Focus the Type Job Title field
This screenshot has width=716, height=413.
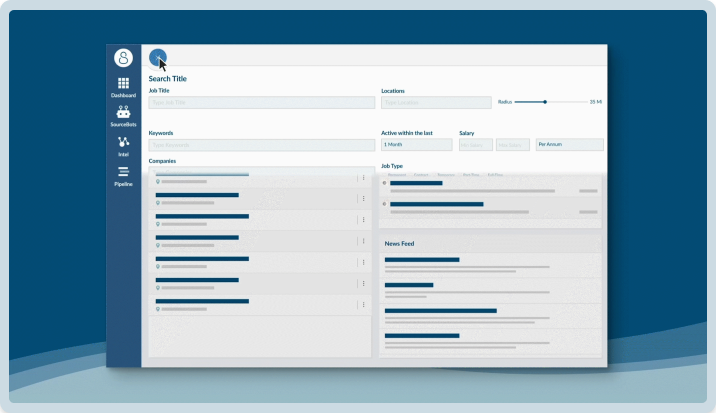pyautogui.click(x=262, y=102)
